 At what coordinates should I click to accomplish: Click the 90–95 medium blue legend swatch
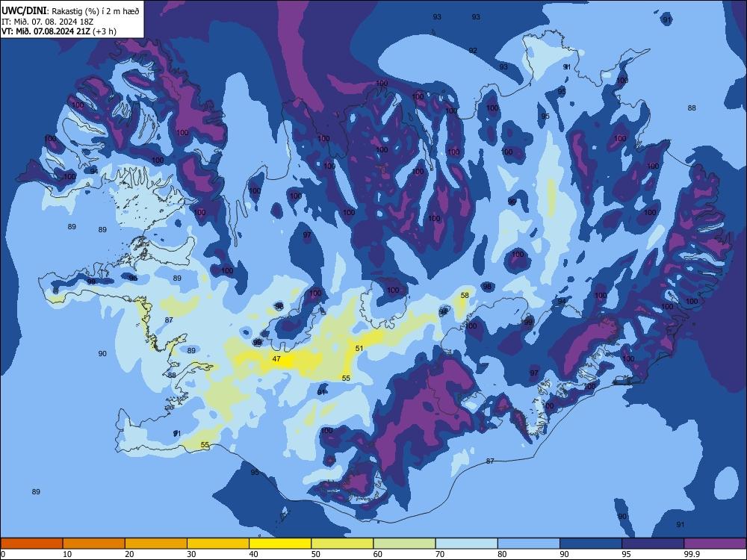(x=591, y=544)
